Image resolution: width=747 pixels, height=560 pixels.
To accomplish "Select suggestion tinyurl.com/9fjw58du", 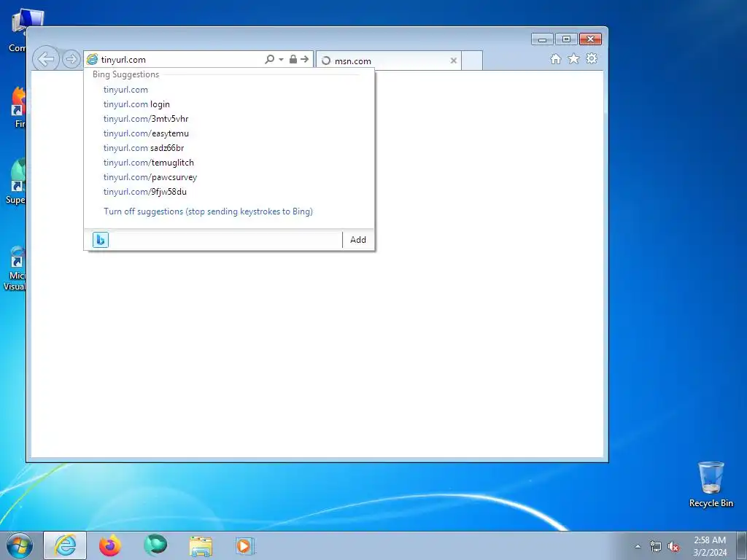I will (145, 192).
